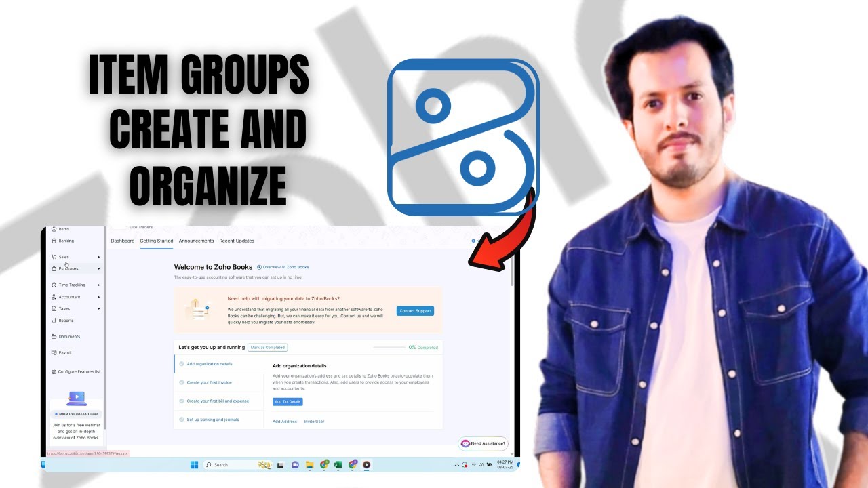Open the Taxes section in sidebar
The width and height of the screenshot is (868, 488).
60,308
